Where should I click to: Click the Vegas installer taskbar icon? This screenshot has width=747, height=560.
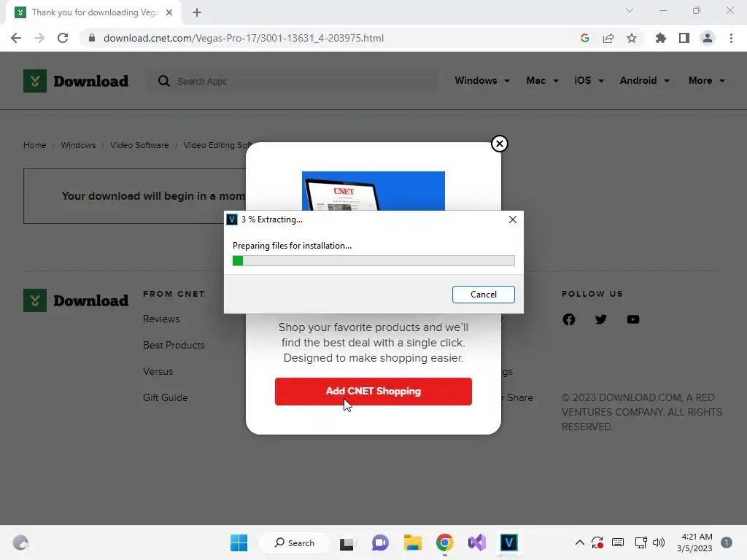508,542
